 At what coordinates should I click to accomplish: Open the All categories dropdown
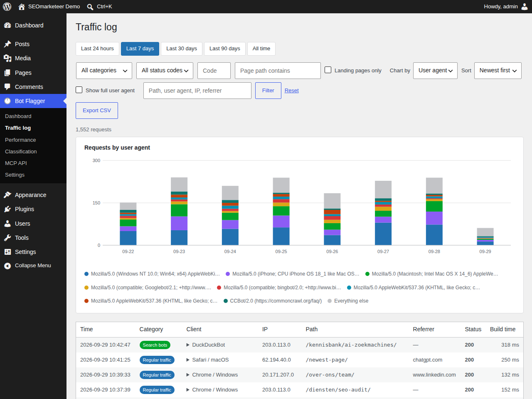(x=104, y=71)
